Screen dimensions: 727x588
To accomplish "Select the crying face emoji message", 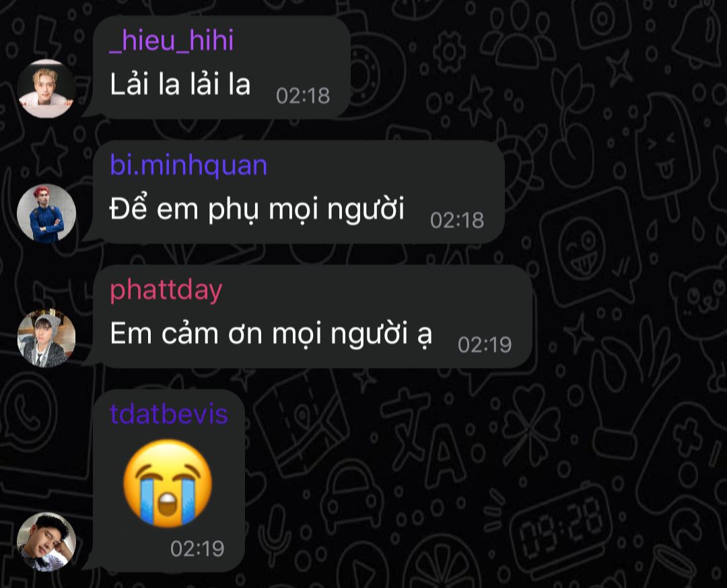I will point(168,483).
